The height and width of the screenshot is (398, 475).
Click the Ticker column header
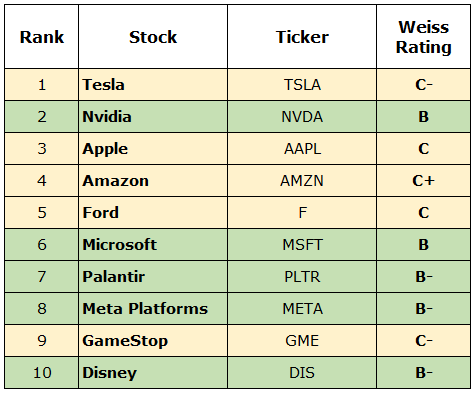[302, 37]
